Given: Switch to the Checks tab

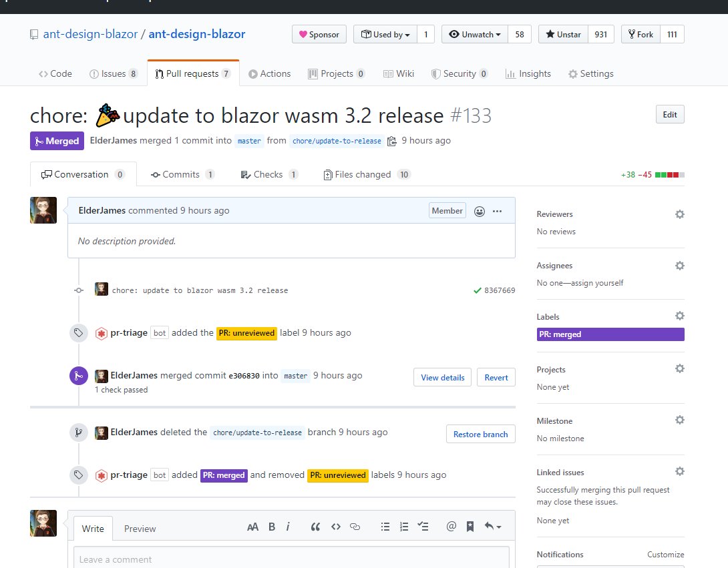Looking at the screenshot, I should (268, 174).
